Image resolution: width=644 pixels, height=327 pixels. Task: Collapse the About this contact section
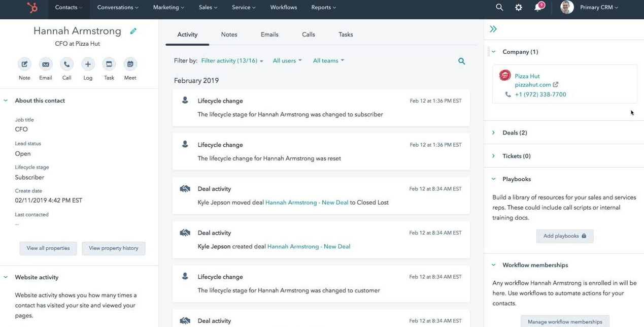pos(6,101)
